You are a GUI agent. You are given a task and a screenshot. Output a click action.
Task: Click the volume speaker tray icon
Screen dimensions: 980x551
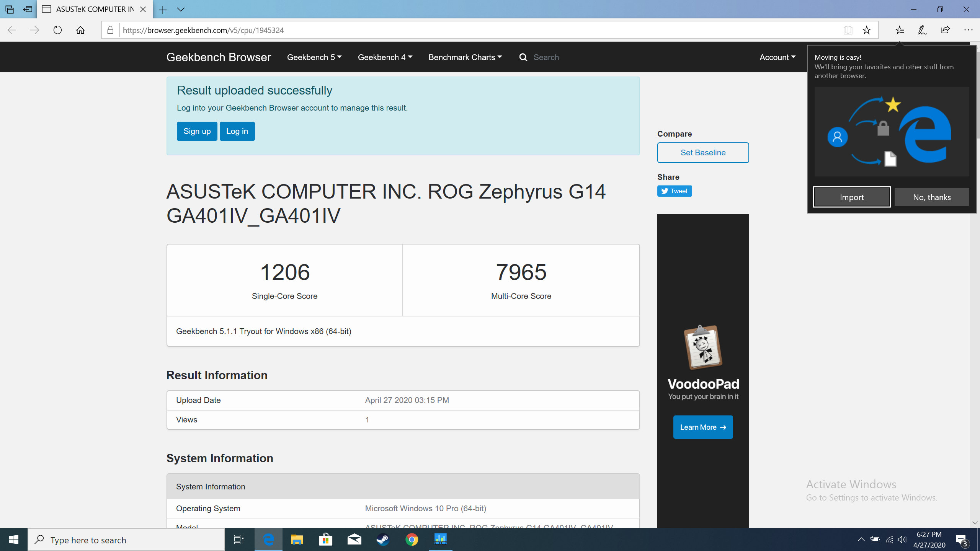point(903,540)
